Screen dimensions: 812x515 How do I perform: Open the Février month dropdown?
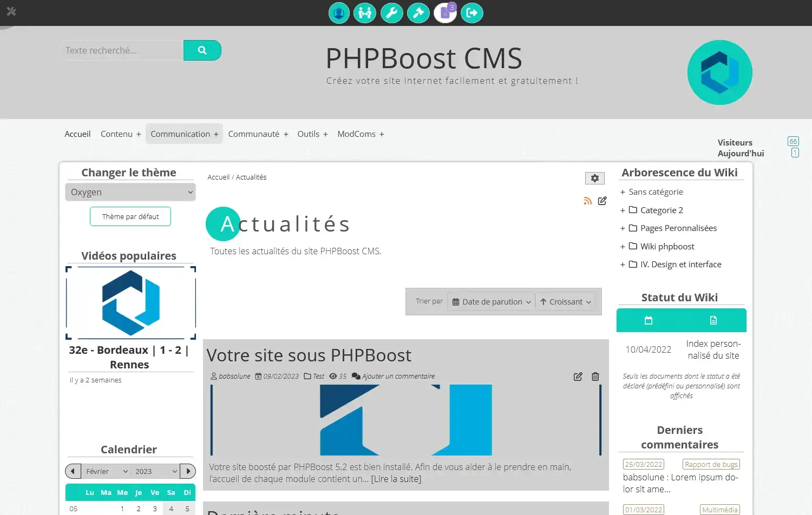106,471
